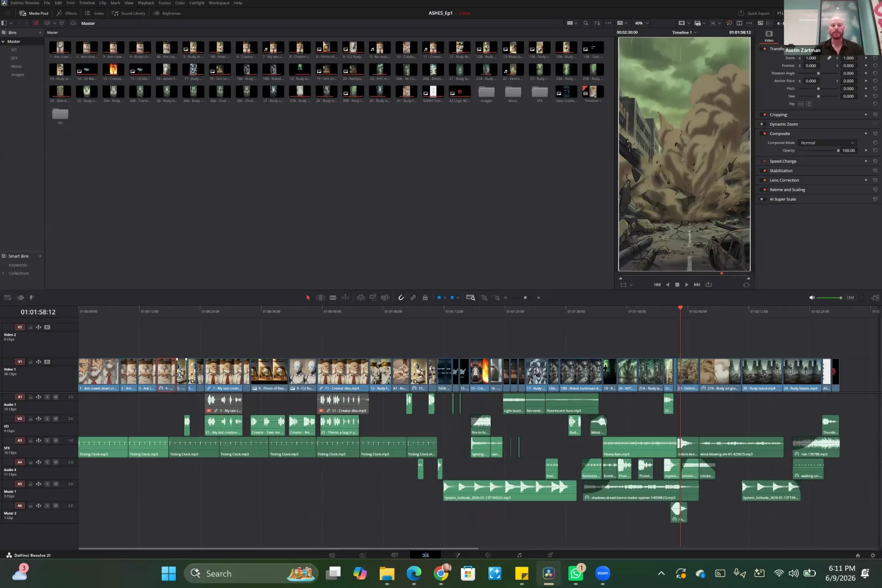Click the Quick Export button
882x588 pixels.
pos(754,13)
